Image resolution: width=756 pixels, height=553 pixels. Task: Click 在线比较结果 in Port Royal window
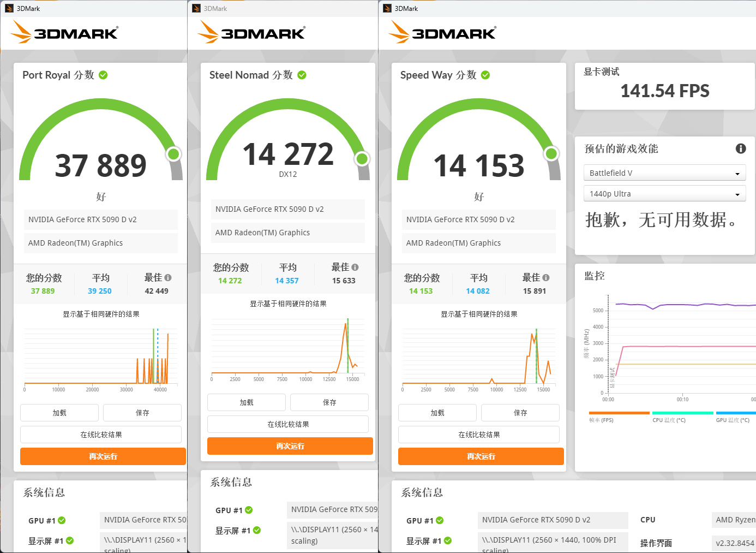pyautogui.click(x=101, y=435)
